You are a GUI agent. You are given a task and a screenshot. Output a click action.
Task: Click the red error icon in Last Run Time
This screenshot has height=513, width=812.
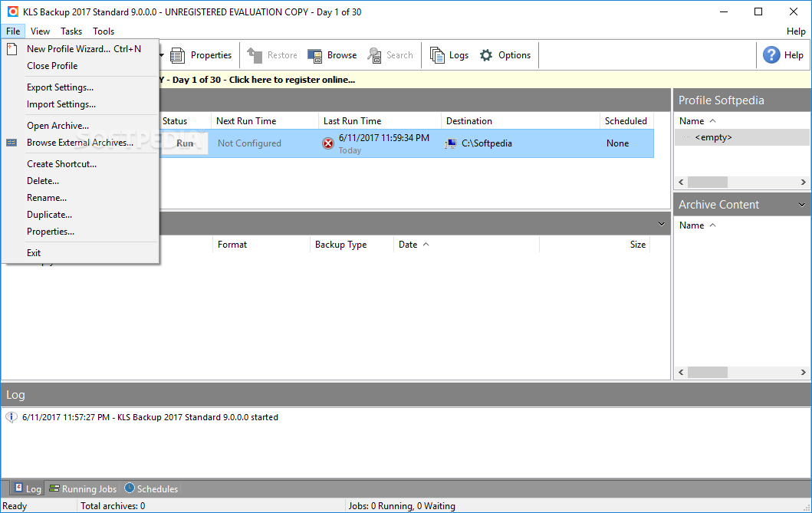328,143
